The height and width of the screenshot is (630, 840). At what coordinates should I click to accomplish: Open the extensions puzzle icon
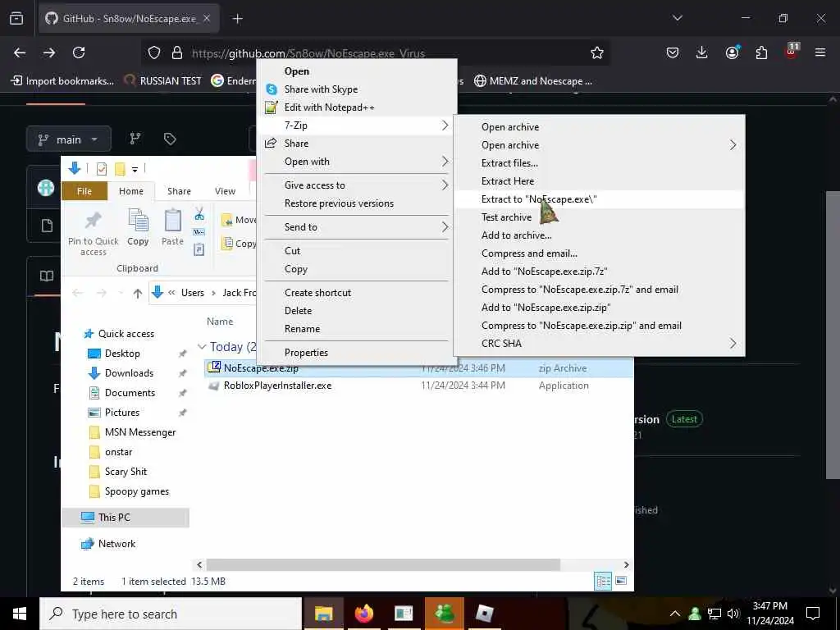(761, 52)
